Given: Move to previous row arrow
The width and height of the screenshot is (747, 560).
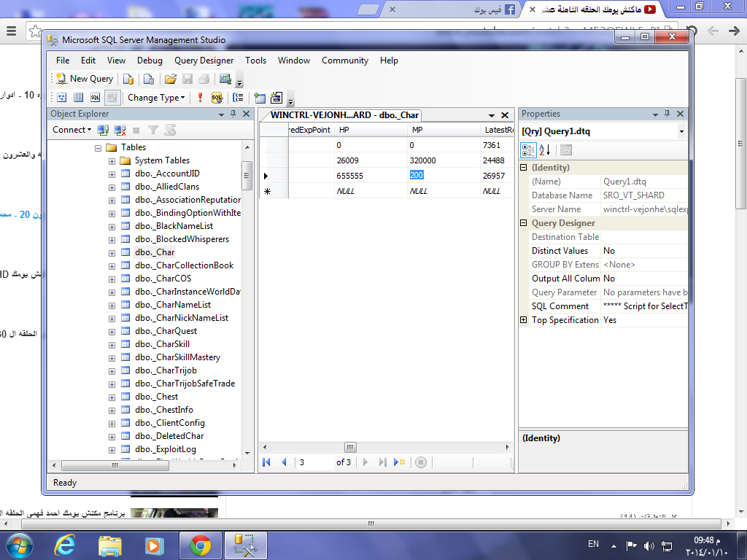Looking at the screenshot, I should coord(284,462).
